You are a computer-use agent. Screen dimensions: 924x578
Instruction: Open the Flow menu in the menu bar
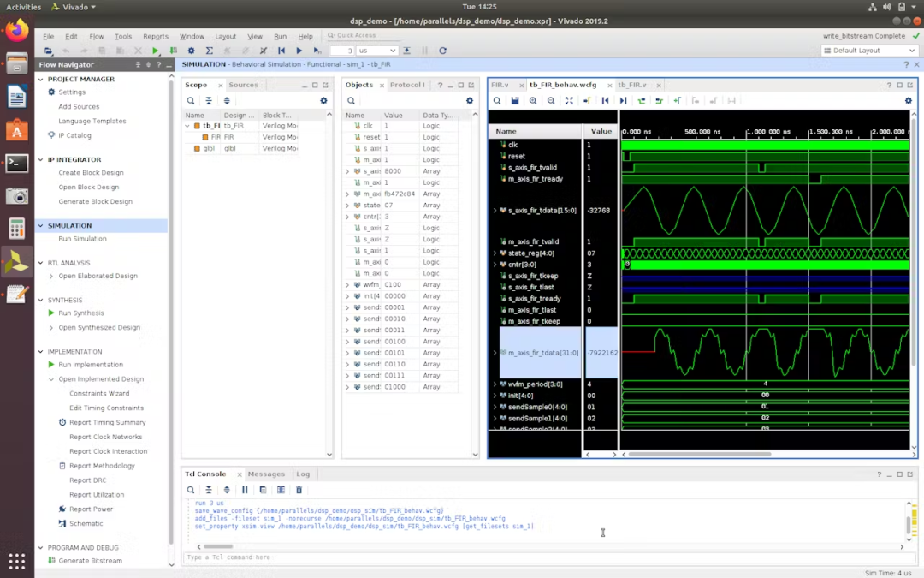pos(98,36)
